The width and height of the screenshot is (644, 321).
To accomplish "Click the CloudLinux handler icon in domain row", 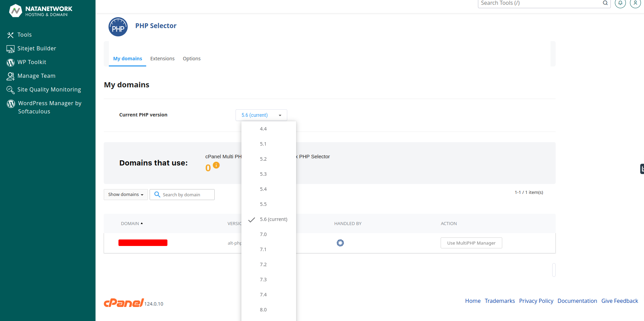I will click(x=340, y=243).
